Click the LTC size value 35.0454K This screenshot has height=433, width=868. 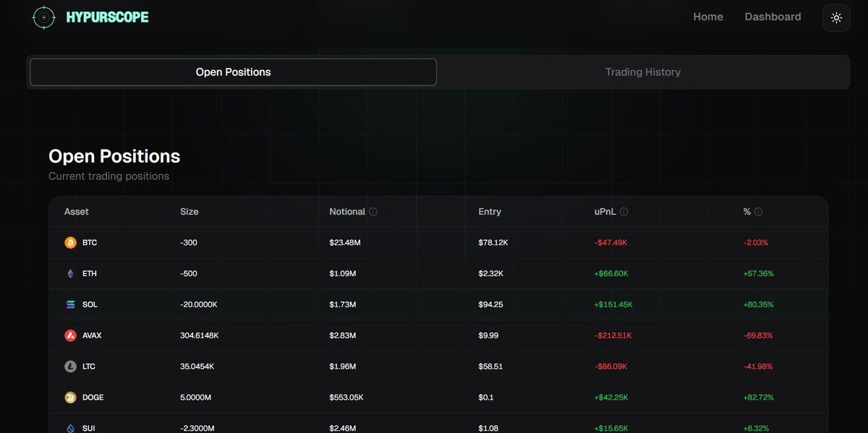point(197,366)
